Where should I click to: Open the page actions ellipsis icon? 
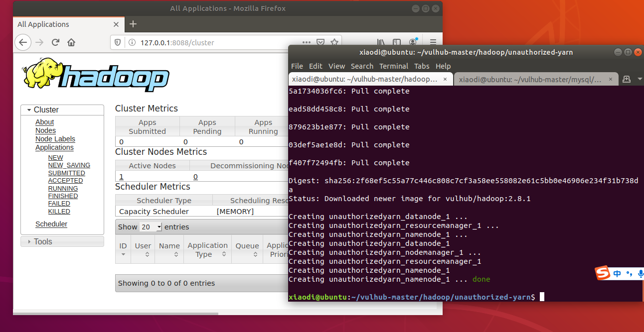(306, 42)
